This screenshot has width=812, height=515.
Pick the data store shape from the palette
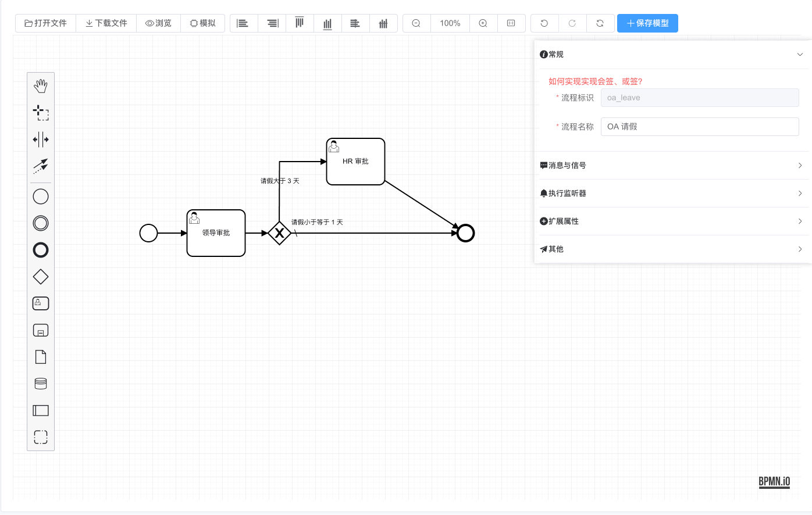41,383
